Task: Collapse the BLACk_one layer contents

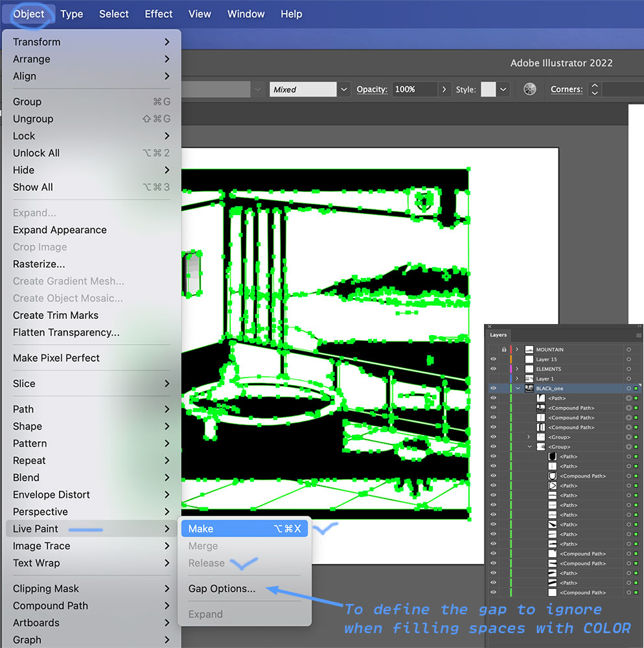Action: (518, 389)
